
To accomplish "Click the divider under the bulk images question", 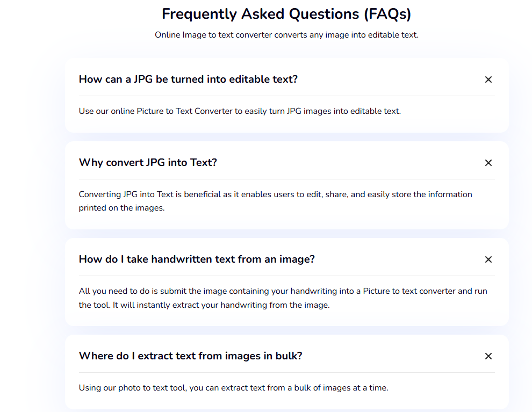I will [x=287, y=372].
